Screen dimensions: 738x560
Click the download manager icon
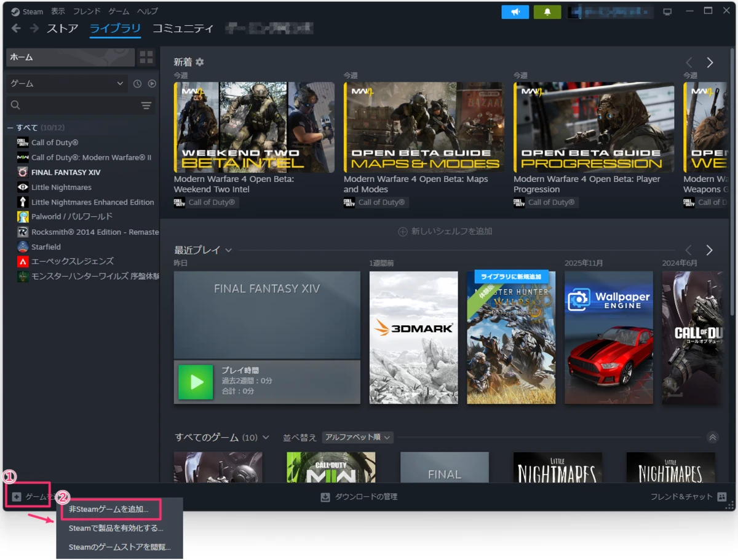[x=325, y=497]
